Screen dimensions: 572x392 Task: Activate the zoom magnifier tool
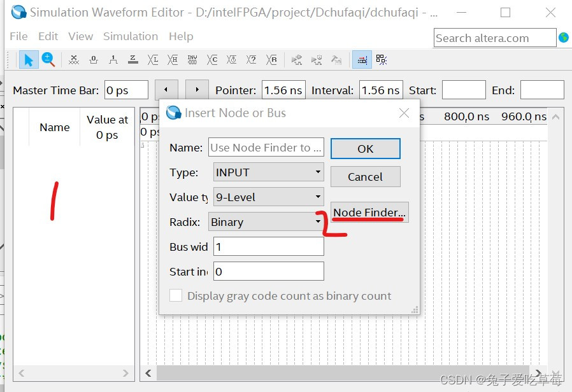click(48, 60)
